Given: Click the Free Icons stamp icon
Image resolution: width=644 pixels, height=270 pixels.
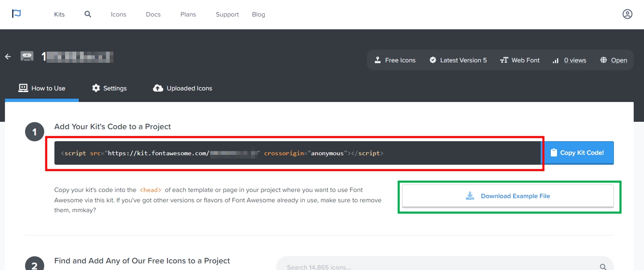Looking at the screenshot, I should tap(377, 60).
